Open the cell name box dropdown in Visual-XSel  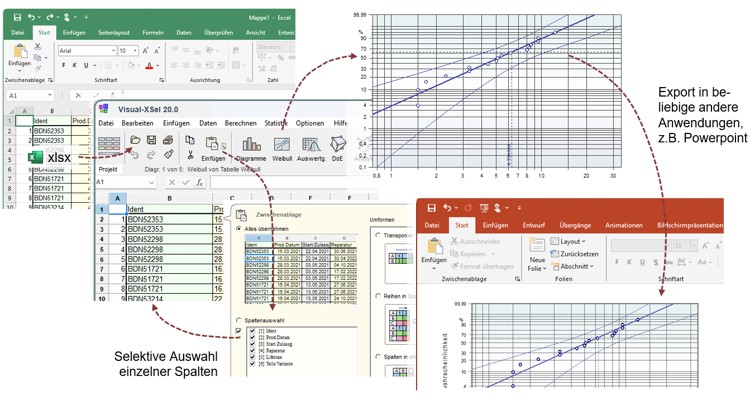(151, 182)
